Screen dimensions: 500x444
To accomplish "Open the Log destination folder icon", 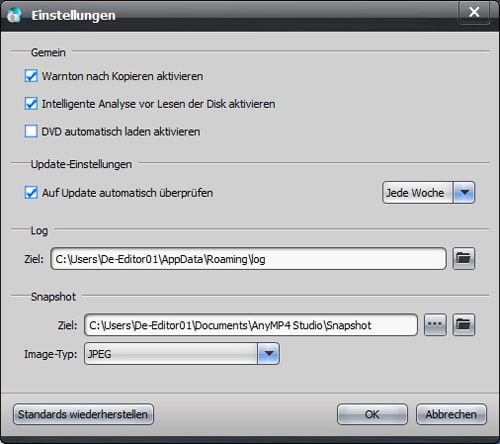I will (463, 259).
